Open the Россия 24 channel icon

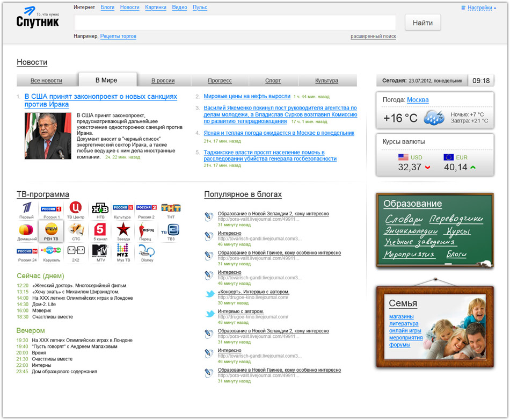[27, 251]
